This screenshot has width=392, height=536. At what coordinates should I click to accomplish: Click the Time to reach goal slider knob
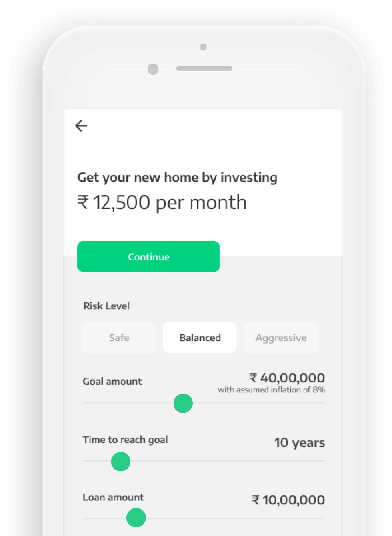pyautogui.click(x=121, y=462)
